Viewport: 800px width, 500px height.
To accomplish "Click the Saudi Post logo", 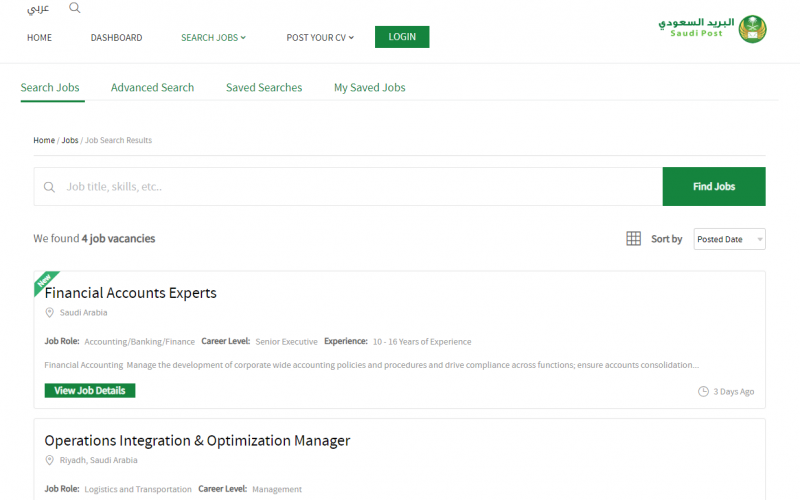I will pos(712,29).
